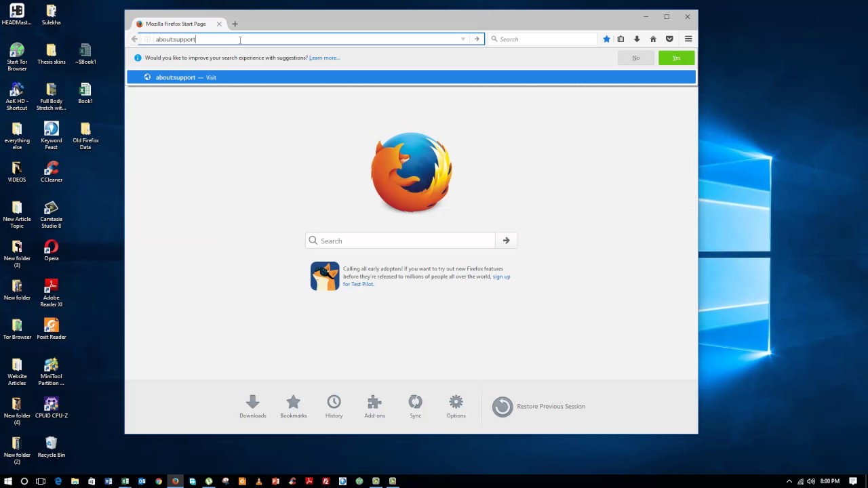Click the toolbar Search box
The height and width of the screenshot is (488, 868).
542,39
